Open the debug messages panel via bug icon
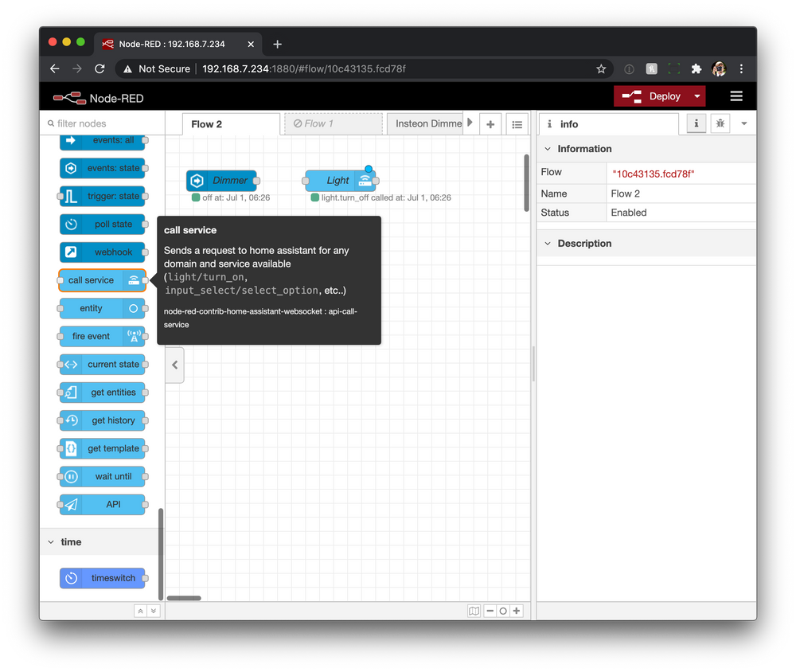Viewport: 796px width, 672px height. click(x=720, y=123)
